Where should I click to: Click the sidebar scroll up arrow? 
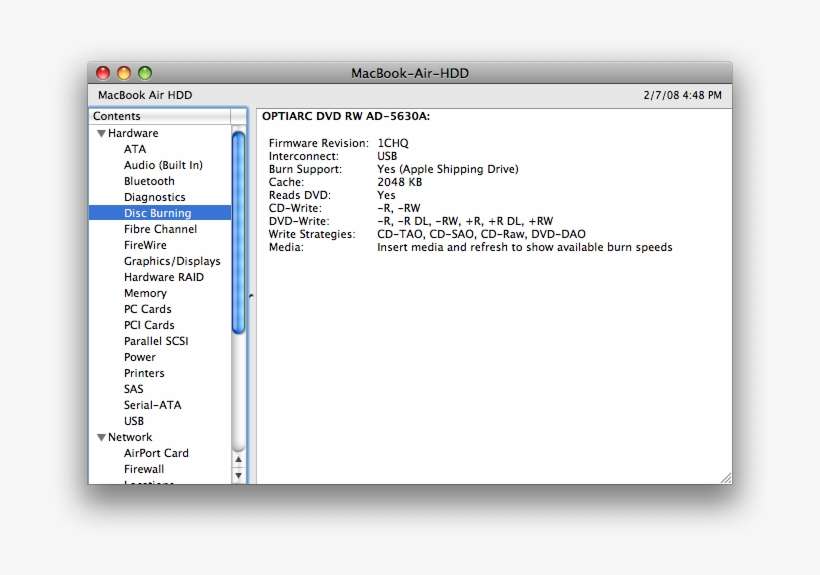tap(239, 459)
